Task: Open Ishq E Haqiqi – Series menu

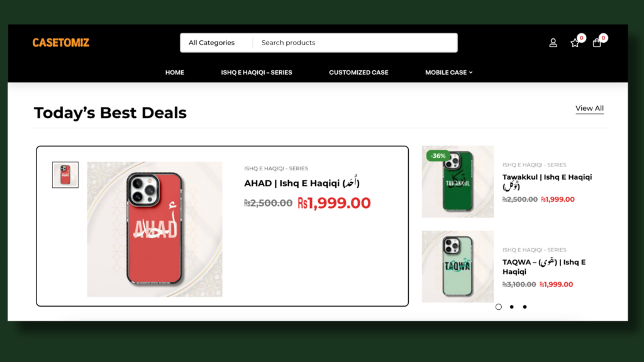Action: click(x=257, y=73)
